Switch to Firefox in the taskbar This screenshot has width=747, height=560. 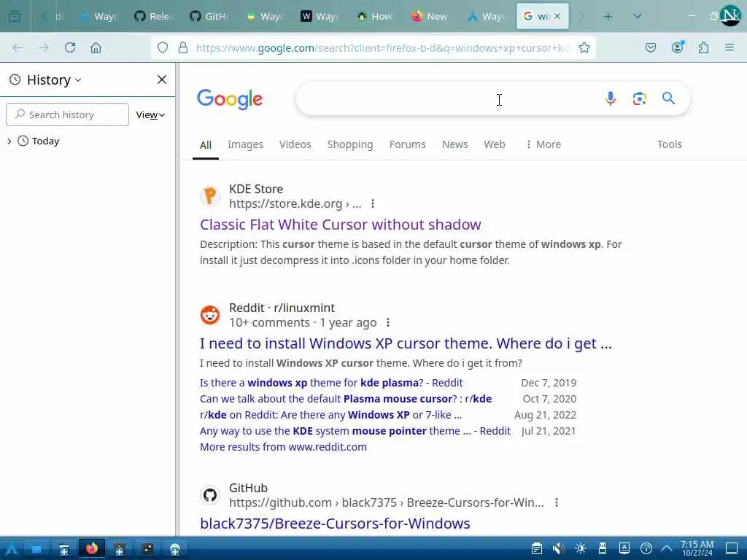click(x=91, y=549)
